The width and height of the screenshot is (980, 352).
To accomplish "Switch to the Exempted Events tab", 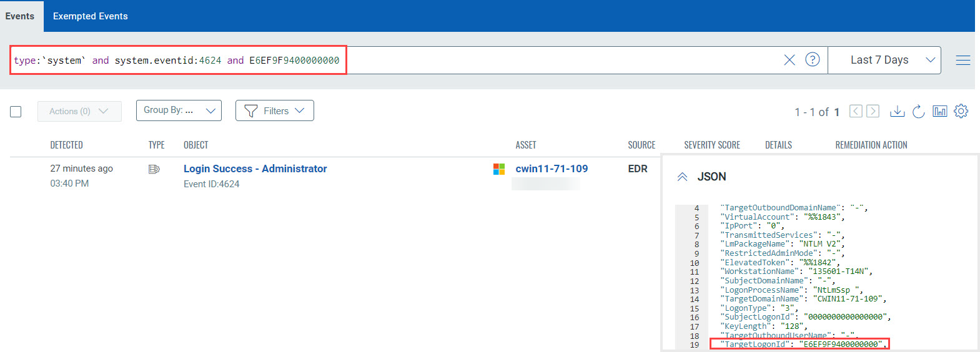I will (x=90, y=16).
